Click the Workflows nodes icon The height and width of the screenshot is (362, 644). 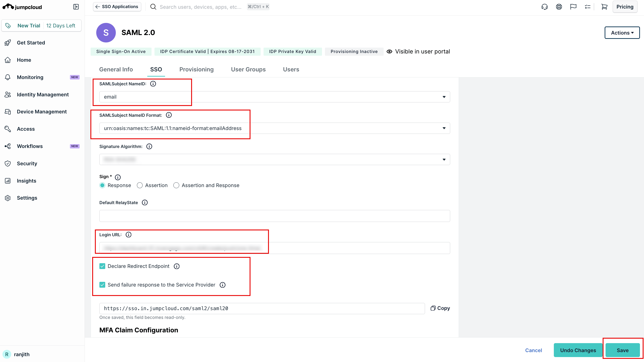[x=8, y=146]
